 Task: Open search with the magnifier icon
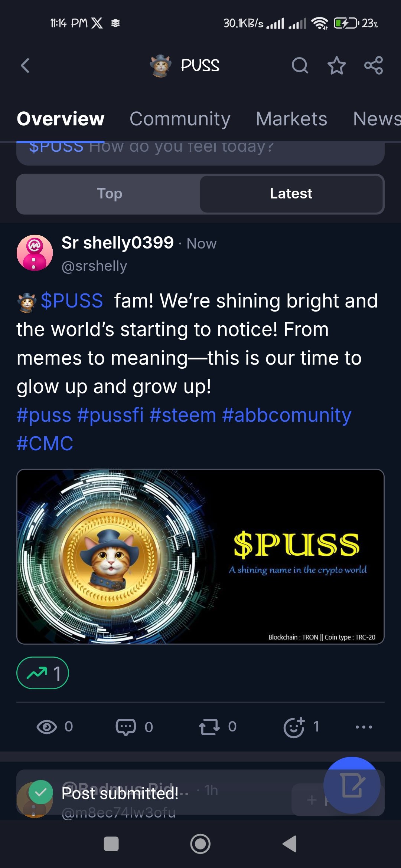pyautogui.click(x=300, y=66)
